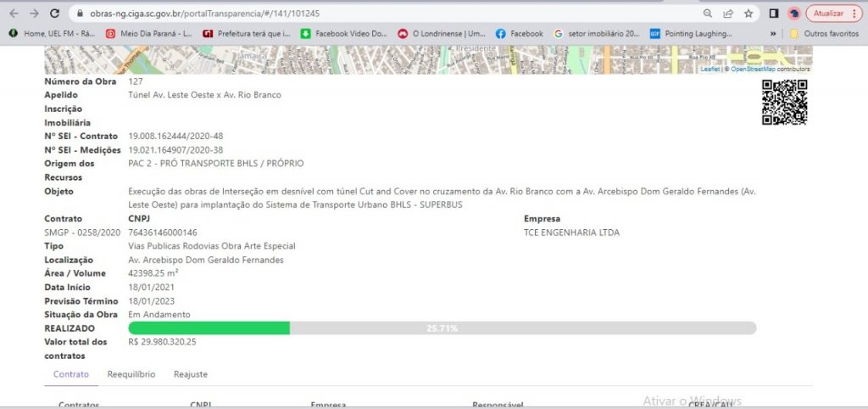This screenshot has height=409, width=868.
Task: Switch to the Reequilíbrio tab
Action: click(x=131, y=374)
